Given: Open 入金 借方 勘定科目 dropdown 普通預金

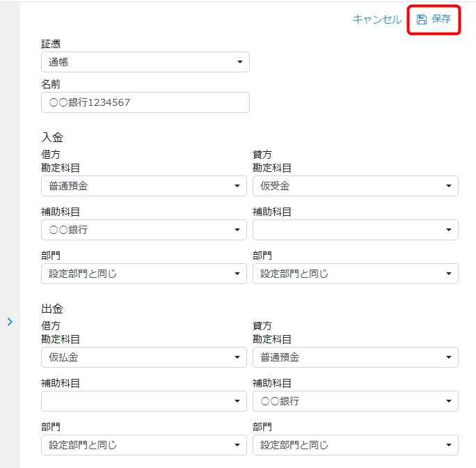Looking at the screenshot, I should 144,186.
